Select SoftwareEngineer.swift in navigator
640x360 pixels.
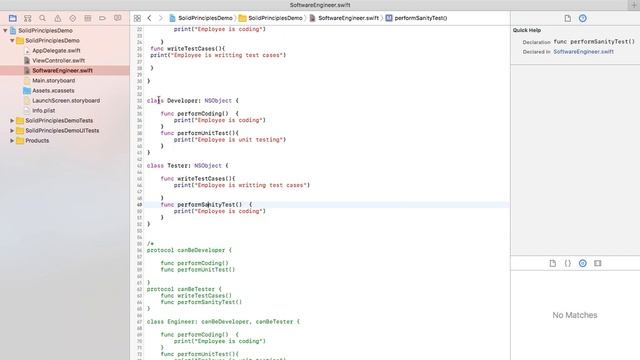click(62, 71)
